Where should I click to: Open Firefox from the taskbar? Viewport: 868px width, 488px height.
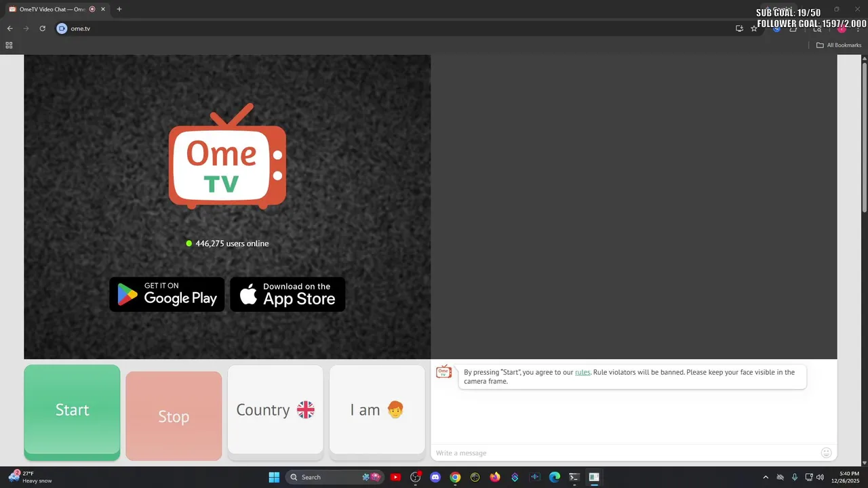point(495,477)
